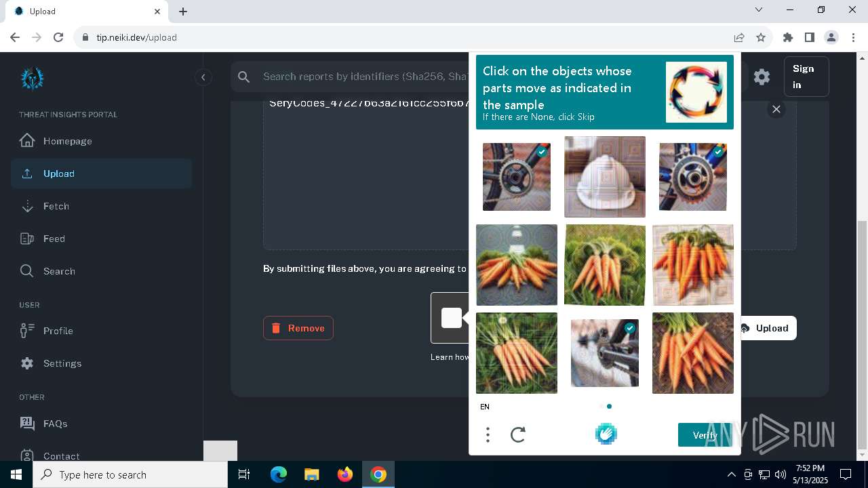The width and height of the screenshot is (868, 488).
Task: Deselect the first bicycle gear image
Action: point(517,177)
